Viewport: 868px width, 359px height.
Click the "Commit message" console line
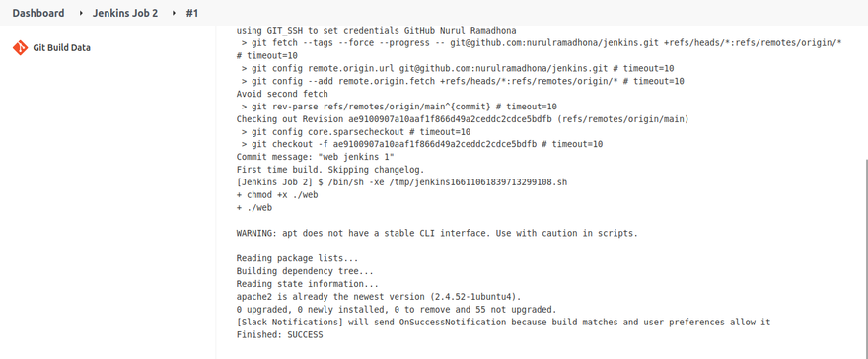click(x=315, y=157)
